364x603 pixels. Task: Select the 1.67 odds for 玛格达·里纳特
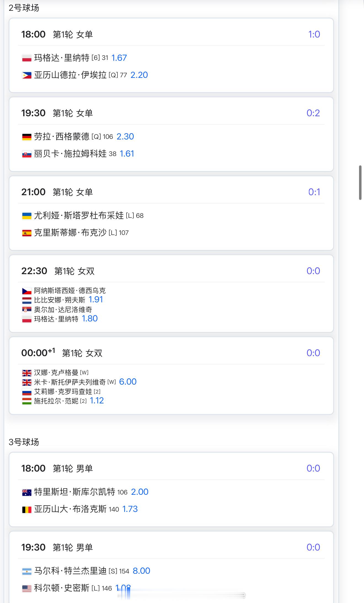[119, 58]
